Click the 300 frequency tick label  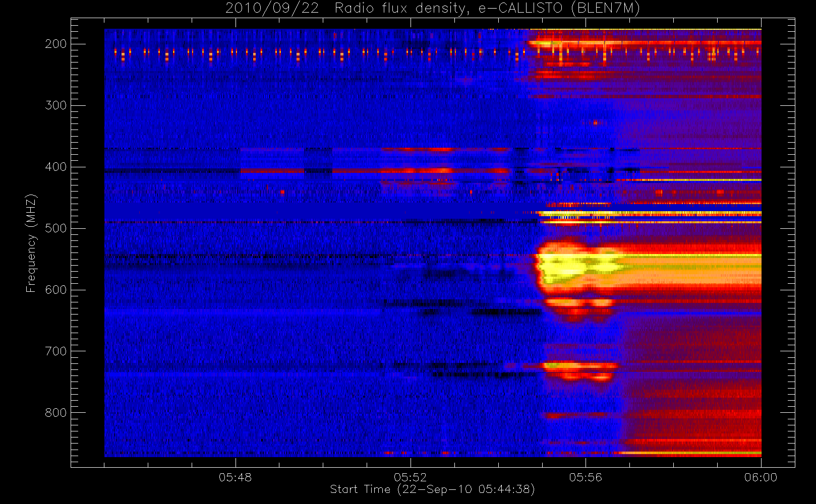coord(56,105)
